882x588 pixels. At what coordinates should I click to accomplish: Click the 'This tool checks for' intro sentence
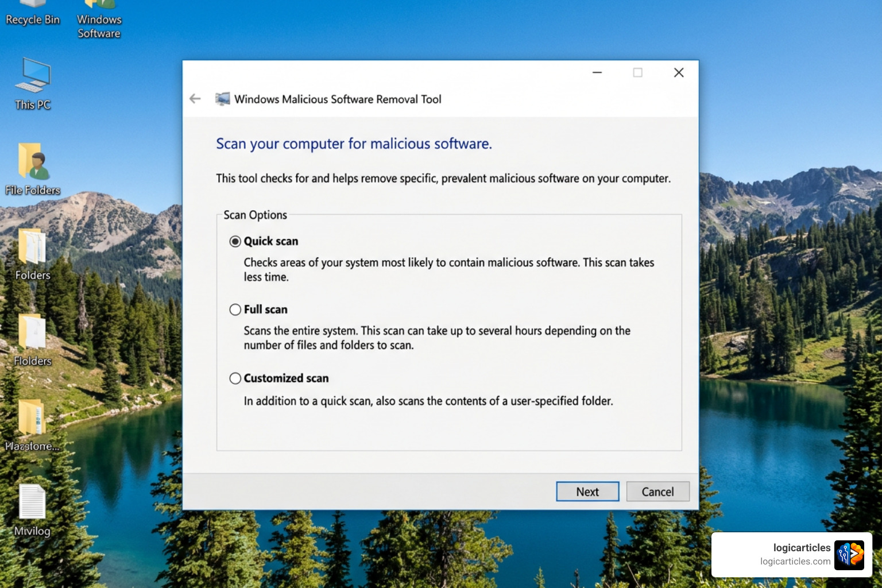(443, 179)
